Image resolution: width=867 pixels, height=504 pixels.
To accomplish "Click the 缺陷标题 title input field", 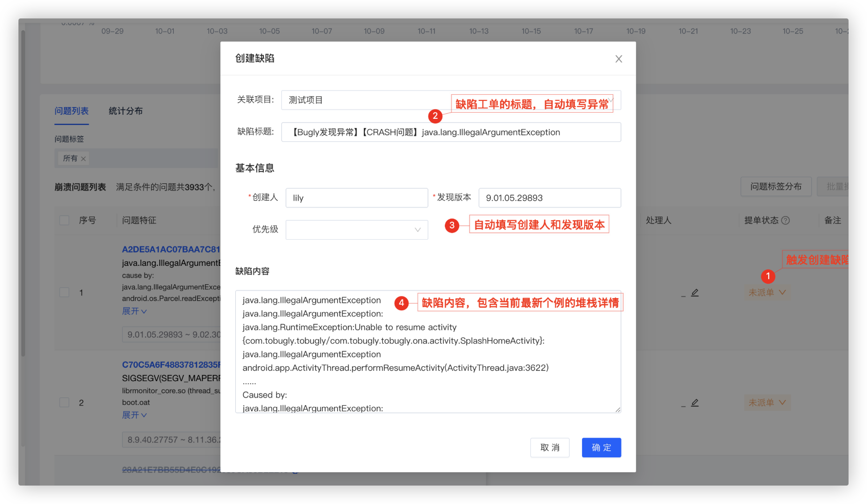I will click(451, 132).
